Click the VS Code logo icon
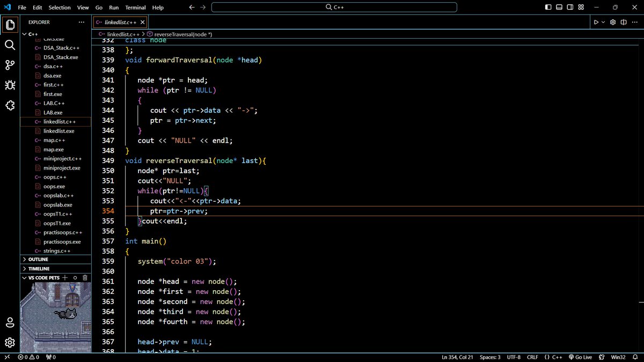 click(7, 8)
